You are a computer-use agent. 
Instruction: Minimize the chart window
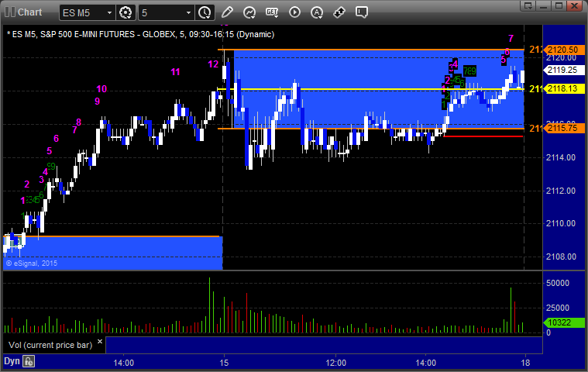(544, 5)
